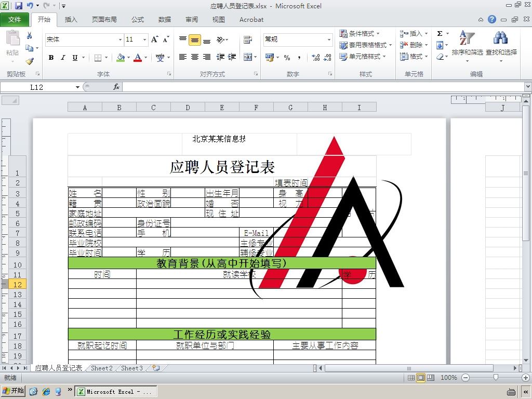Click the increase decimal icon
Image resolution: width=532 pixels, height=399 pixels.
315,58
